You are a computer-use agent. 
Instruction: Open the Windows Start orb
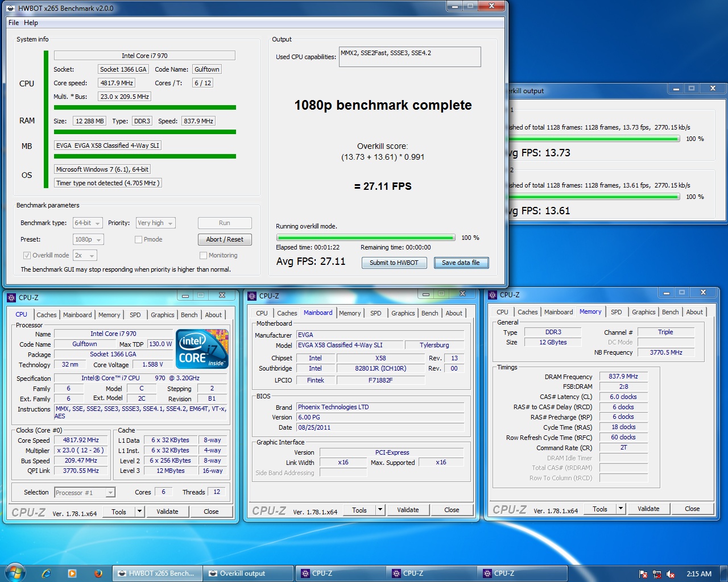(x=14, y=573)
